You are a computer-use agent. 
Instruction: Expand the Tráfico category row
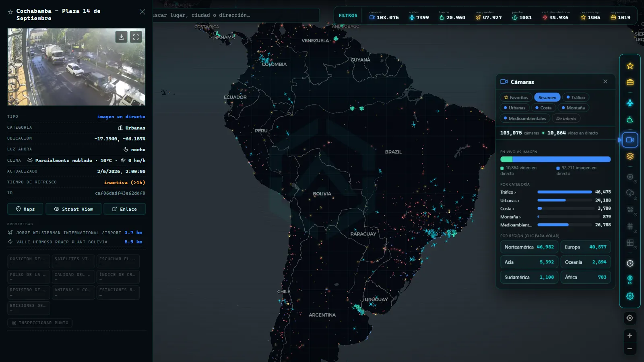pyautogui.click(x=555, y=192)
